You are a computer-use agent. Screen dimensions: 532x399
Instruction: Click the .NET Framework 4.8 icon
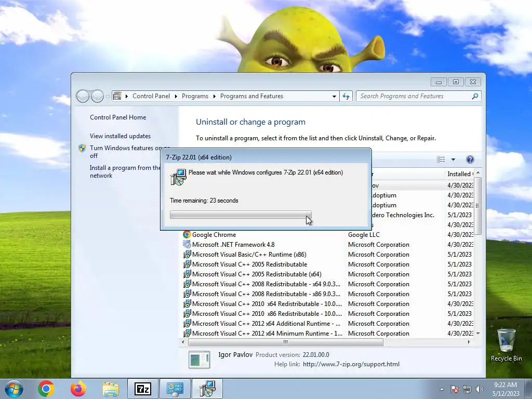187,244
